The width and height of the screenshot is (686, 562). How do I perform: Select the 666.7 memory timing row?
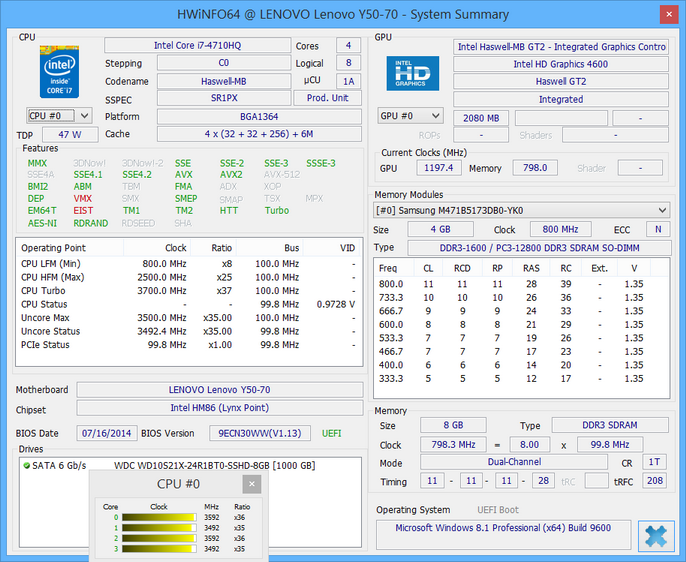(x=522, y=311)
